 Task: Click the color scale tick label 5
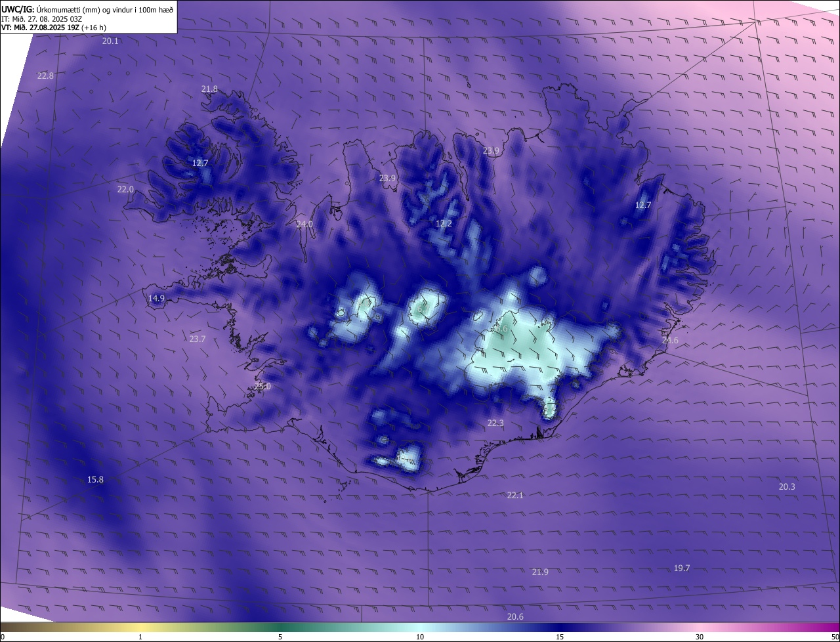(280, 637)
